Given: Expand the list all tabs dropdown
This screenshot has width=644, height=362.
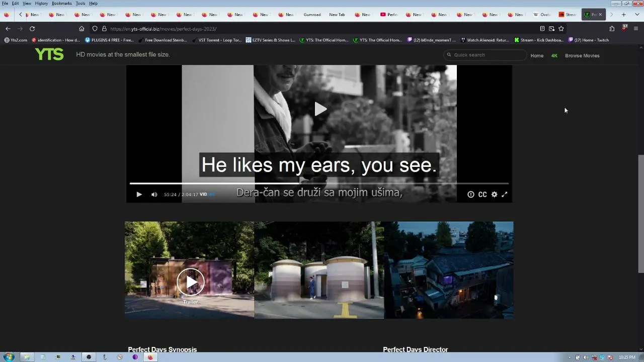Looking at the screenshot, I should (637, 15).
